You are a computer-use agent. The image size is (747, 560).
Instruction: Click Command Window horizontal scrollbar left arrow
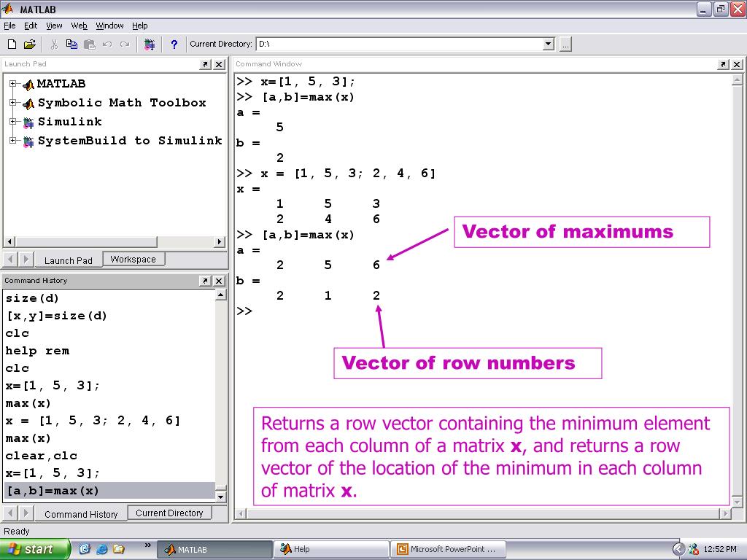coord(241,513)
